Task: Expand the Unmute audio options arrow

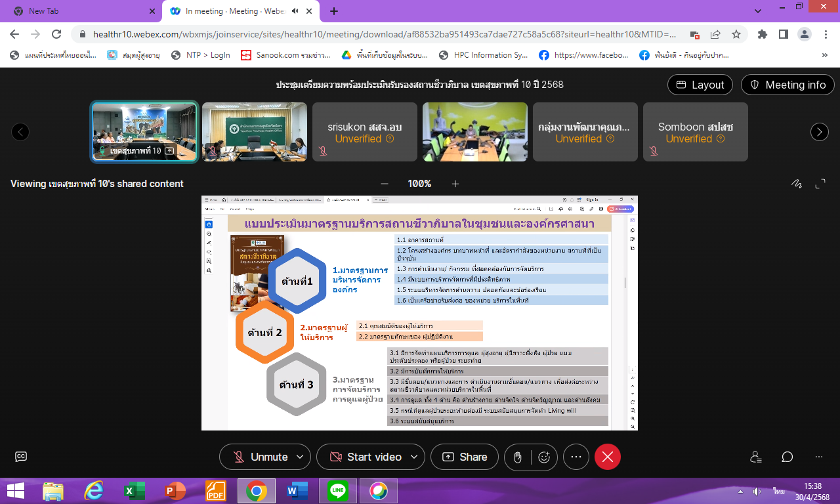Action: click(301, 457)
